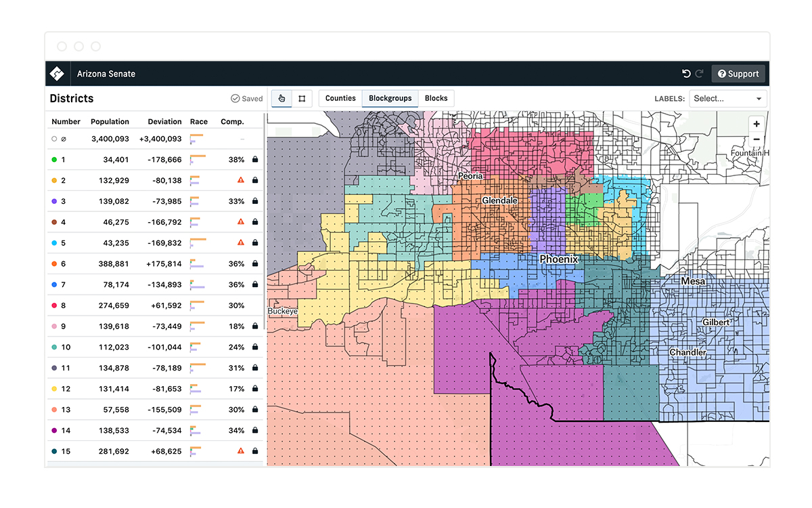Open the Support help page
The image size is (812, 508).
coord(738,73)
